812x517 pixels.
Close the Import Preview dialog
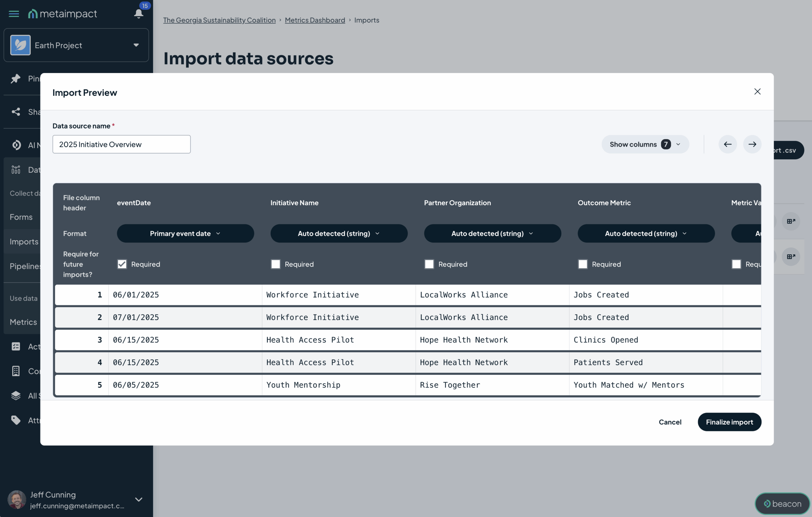[757, 92]
